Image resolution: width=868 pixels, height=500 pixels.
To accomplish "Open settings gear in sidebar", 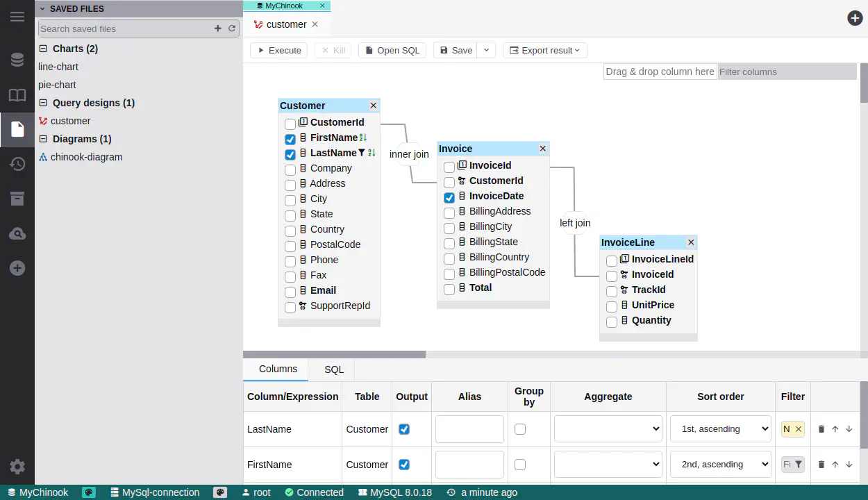I will 17,467.
